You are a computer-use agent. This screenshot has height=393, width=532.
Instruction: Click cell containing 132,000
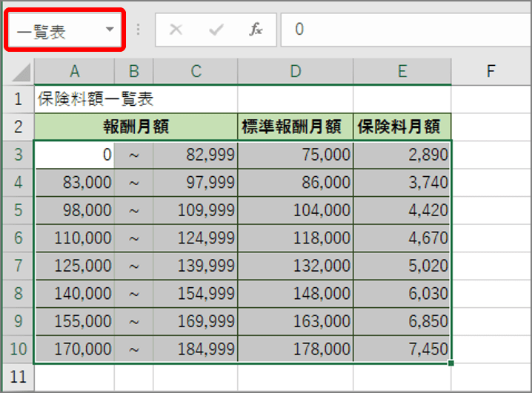click(296, 266)
